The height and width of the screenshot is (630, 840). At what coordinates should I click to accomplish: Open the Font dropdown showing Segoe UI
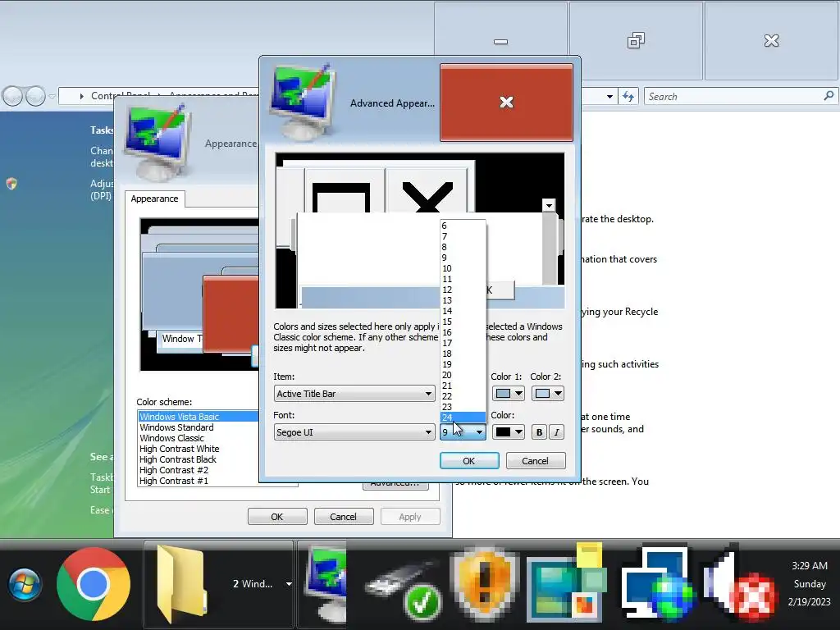354,432
